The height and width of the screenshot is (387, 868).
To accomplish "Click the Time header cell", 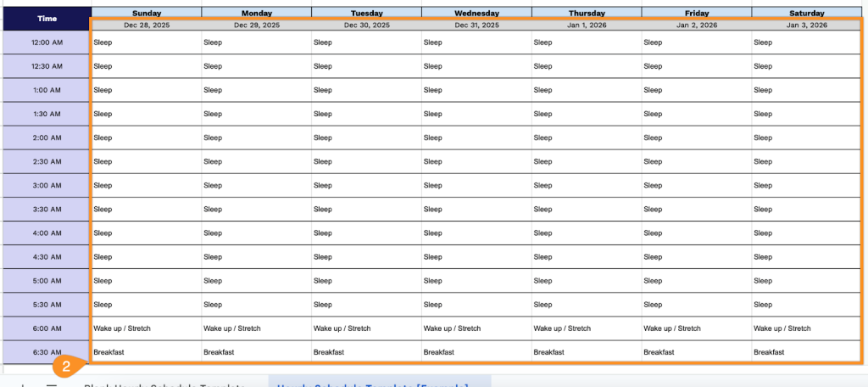I will [47, 19].
